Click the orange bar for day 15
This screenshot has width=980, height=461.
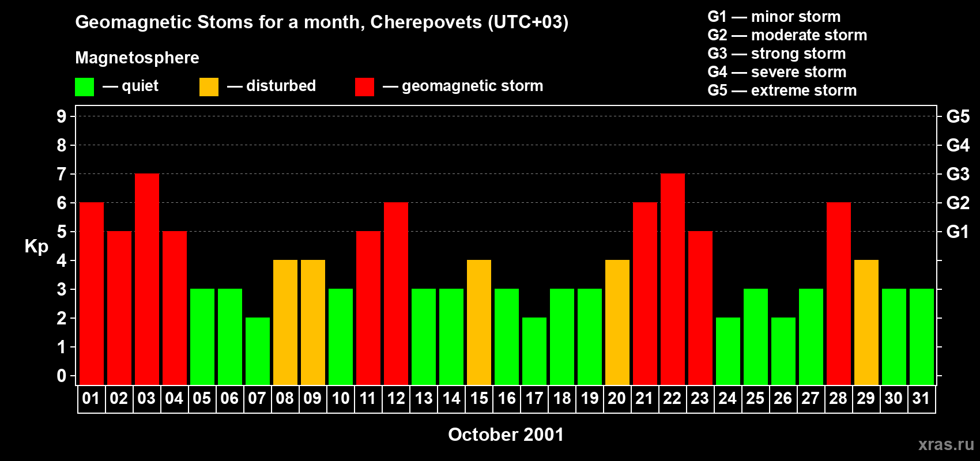point(479,322)
